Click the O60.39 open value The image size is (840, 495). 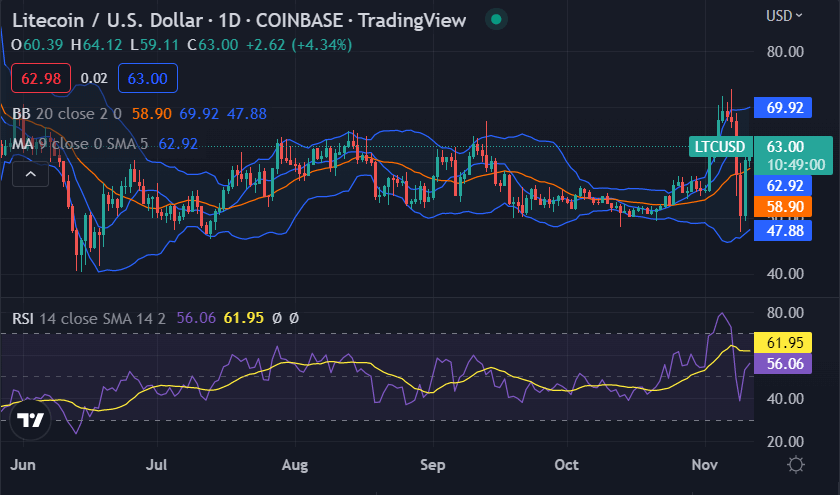37,44
